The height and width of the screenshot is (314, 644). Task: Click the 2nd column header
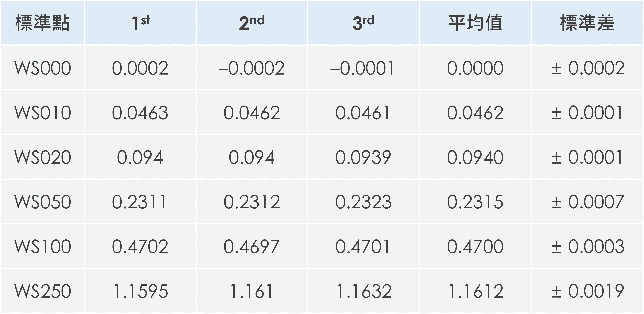(252, 23)
